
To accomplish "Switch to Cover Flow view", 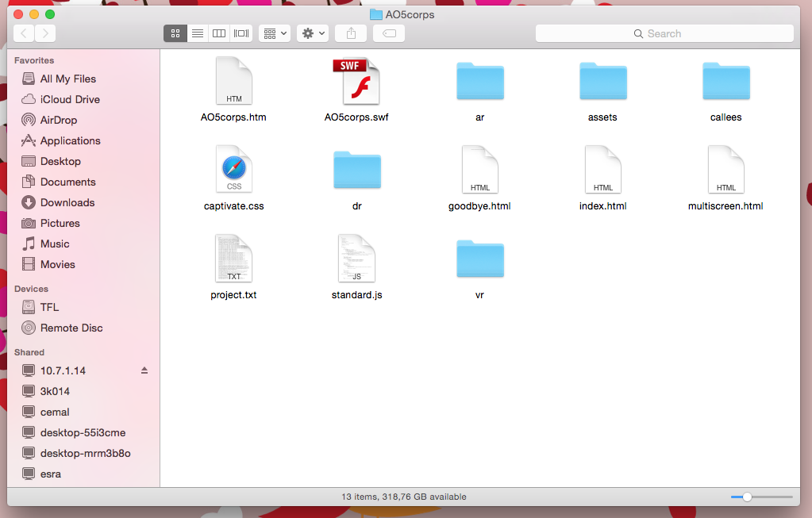I will pyautogui.click(x=241, y=33).
